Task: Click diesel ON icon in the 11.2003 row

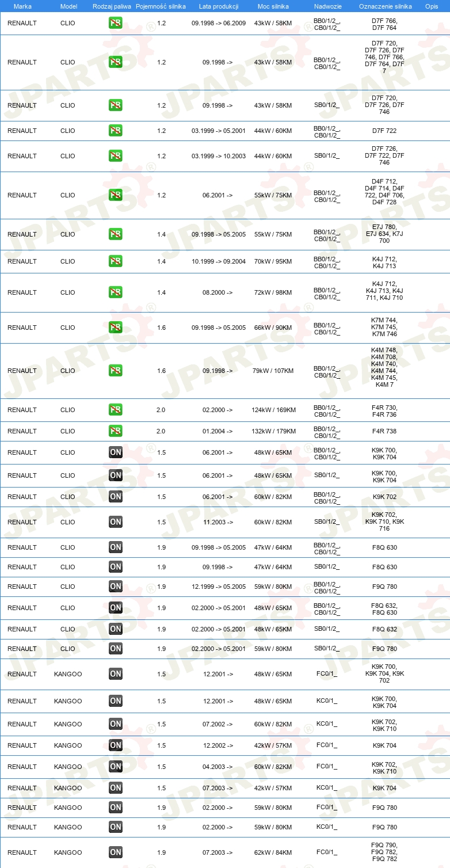Action: click(116, 522)
